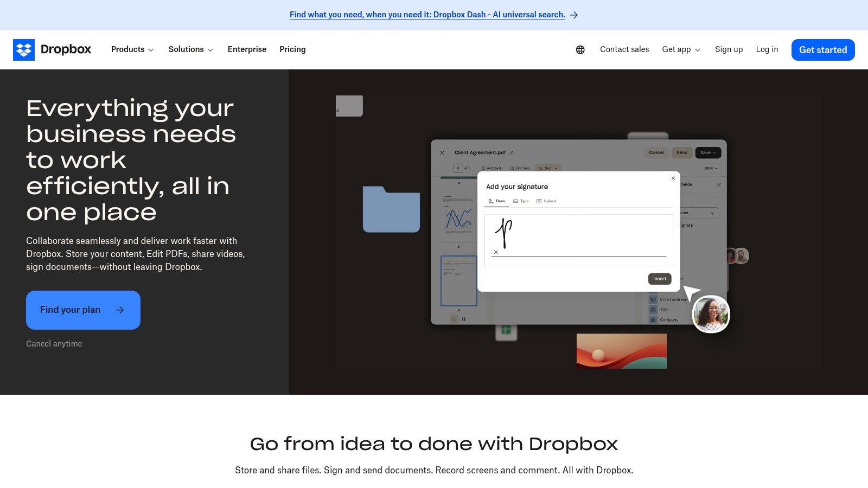Go to the Enterprise page
868x488 pixels.
[247, 49]
